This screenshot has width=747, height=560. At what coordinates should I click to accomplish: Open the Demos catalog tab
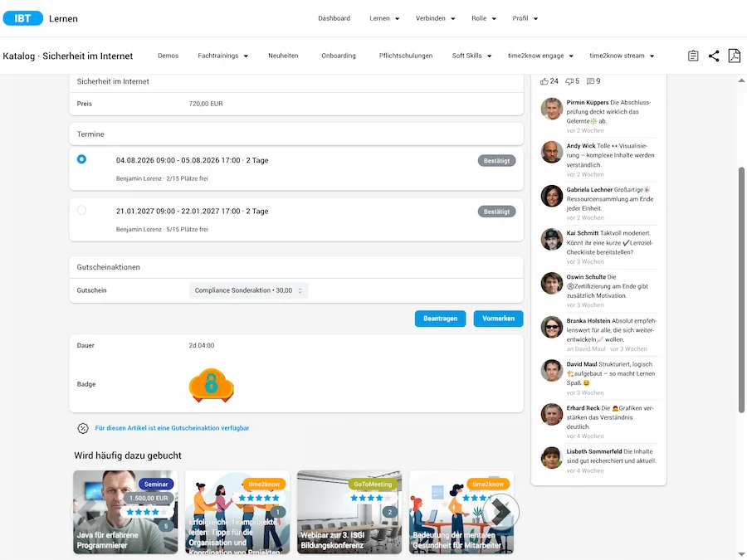pos(168,56)
